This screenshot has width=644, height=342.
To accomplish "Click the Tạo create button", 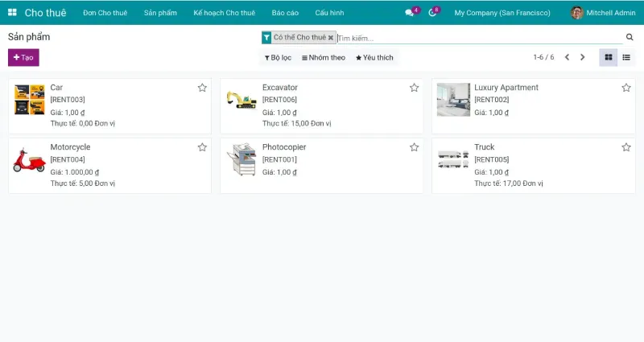I will tap(23, 58).
